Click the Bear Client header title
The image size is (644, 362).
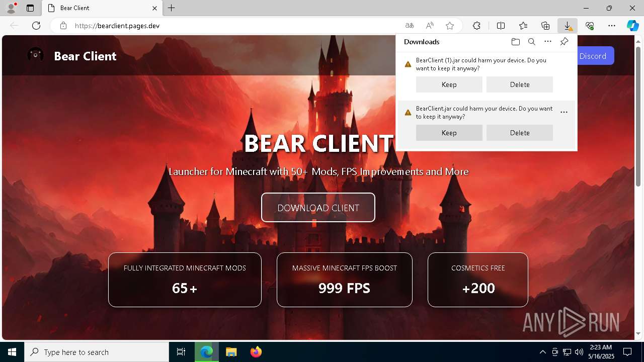(85, 56)
